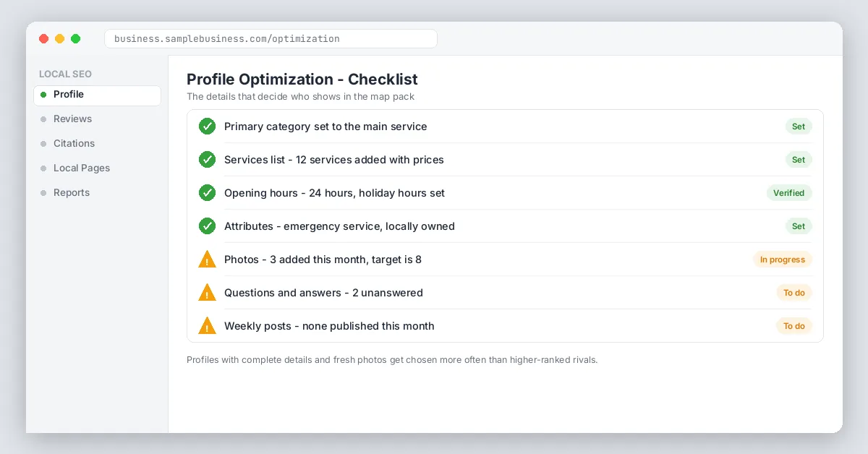Click the warning icon beside Questions and answers
This screenshot has height=454, width=868.
[x=208, y=293]
